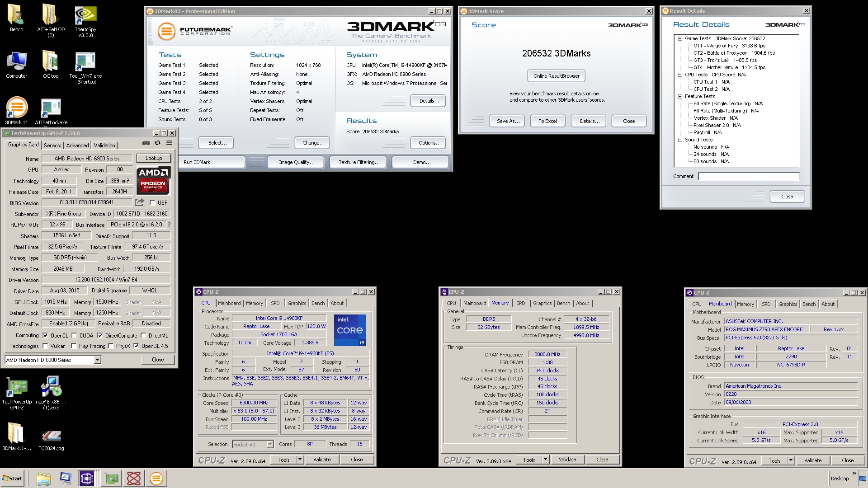Image resolution: width=868 pixels, height=488 pixels.
Task: Collapse the CPU Tests tree node
Action: point(680,75)
